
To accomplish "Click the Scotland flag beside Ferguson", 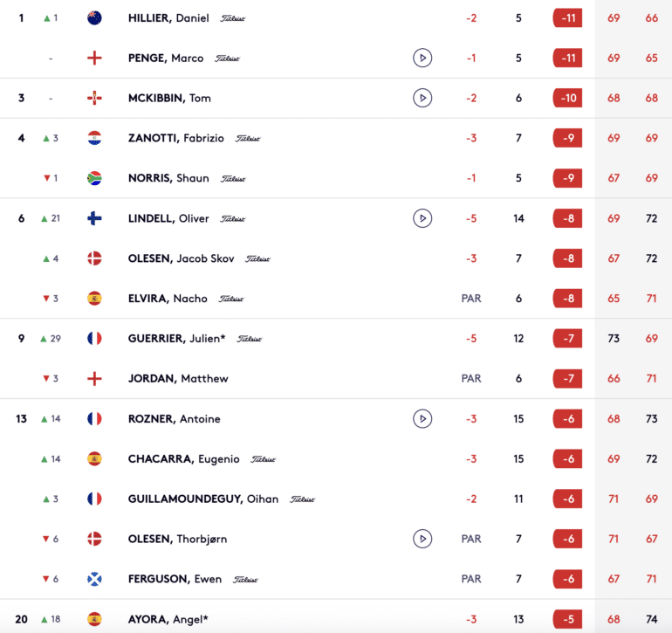I will coord(94,579).
